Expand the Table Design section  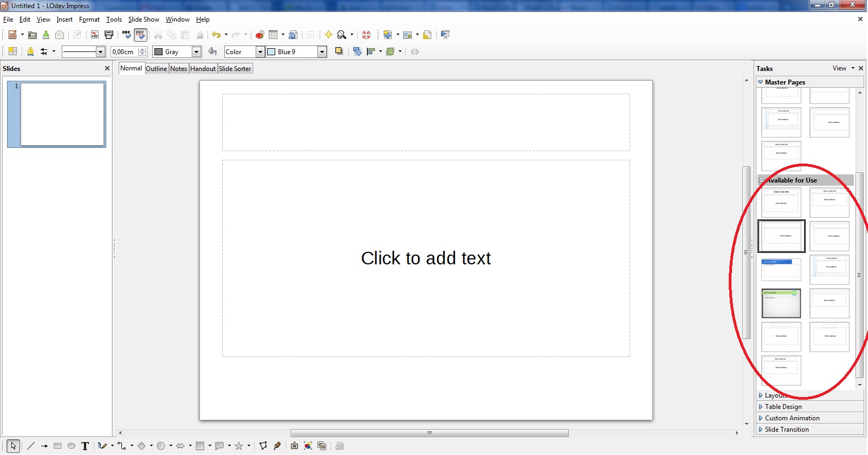pyautogui.click(x=783, y=407)
